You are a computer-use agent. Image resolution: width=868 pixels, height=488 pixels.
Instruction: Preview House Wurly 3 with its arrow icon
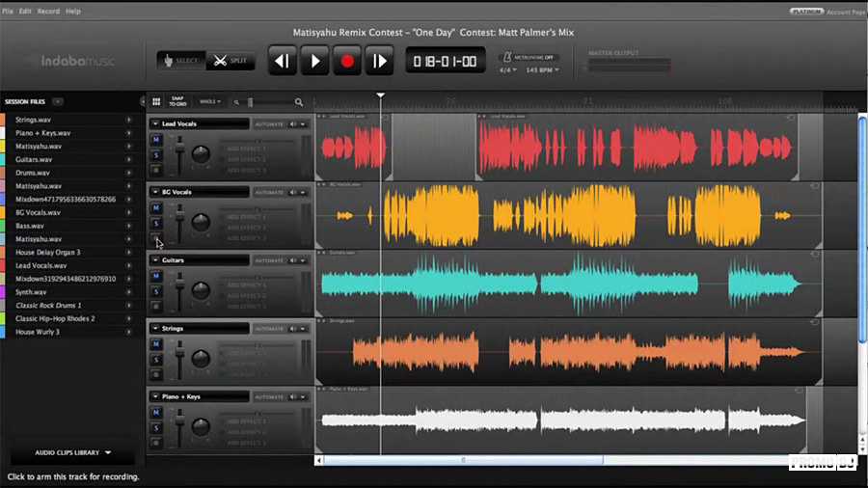pyautogui.click(x=129, y=332)
